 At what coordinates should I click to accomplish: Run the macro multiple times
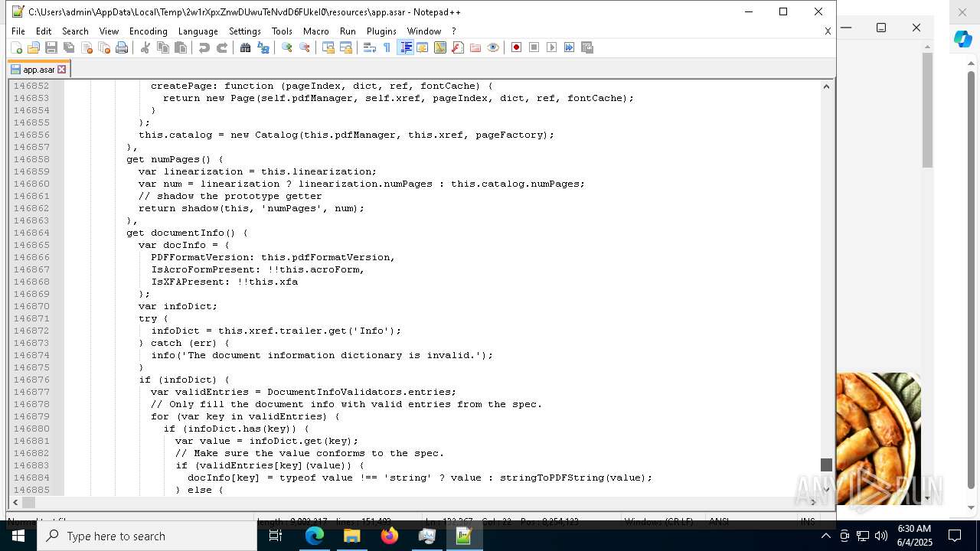(x=570, y=47)
